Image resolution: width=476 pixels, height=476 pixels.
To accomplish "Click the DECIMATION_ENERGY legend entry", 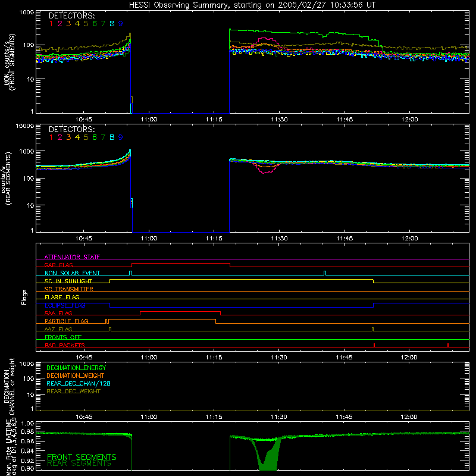I will click(x=76, y=368).
